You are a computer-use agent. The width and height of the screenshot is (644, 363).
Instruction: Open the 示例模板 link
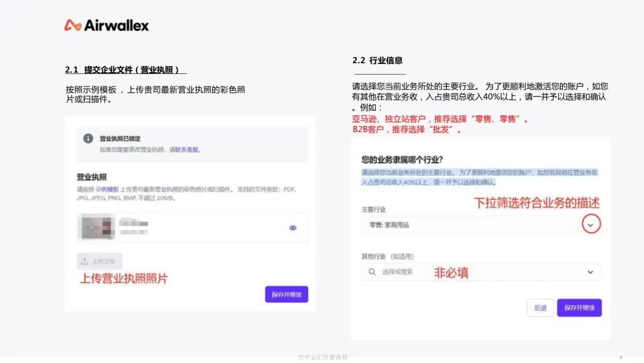pos(110,189)
